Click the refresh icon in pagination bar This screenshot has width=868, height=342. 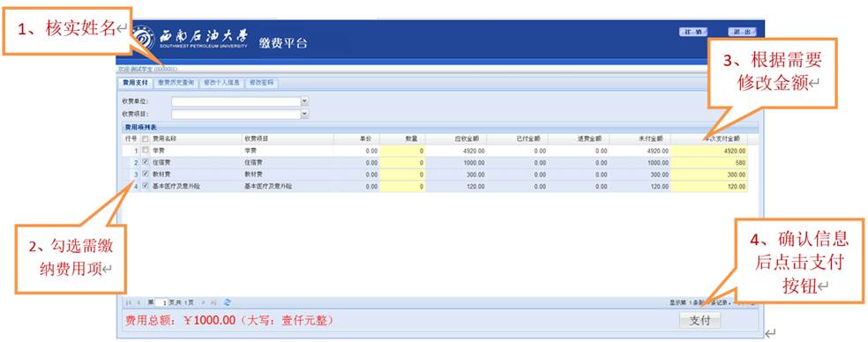coord(228,302)
